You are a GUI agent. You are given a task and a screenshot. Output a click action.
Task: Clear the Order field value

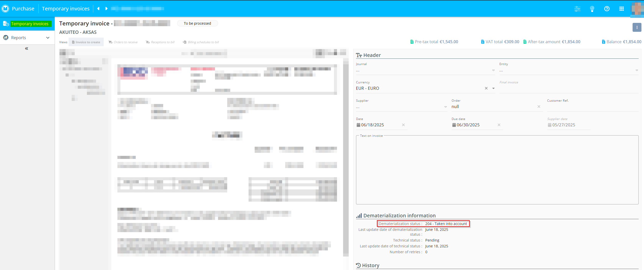[539, 107]
